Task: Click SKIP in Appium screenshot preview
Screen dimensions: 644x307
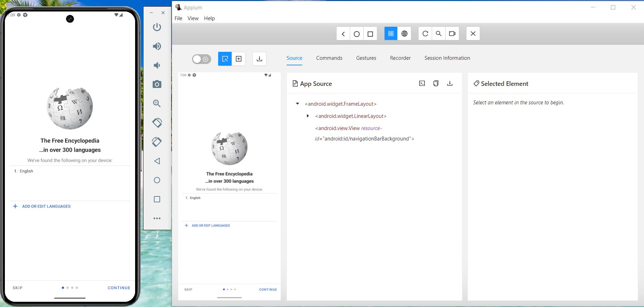Action: [188, 289]
